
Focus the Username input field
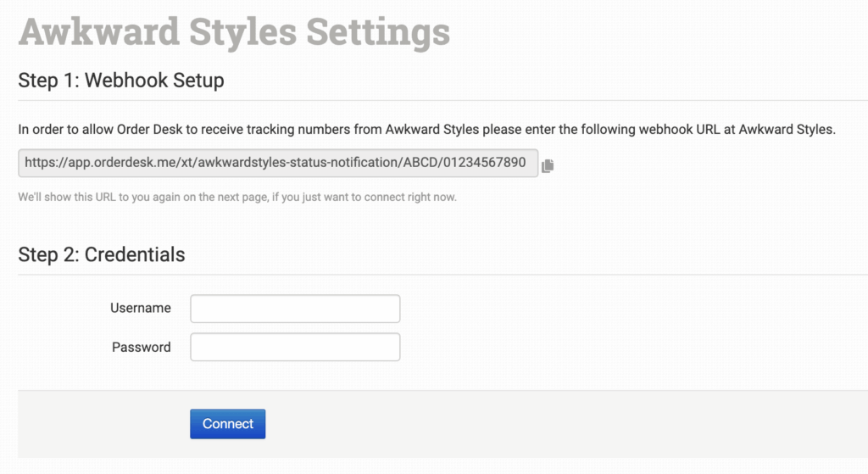tap(295, 309)
